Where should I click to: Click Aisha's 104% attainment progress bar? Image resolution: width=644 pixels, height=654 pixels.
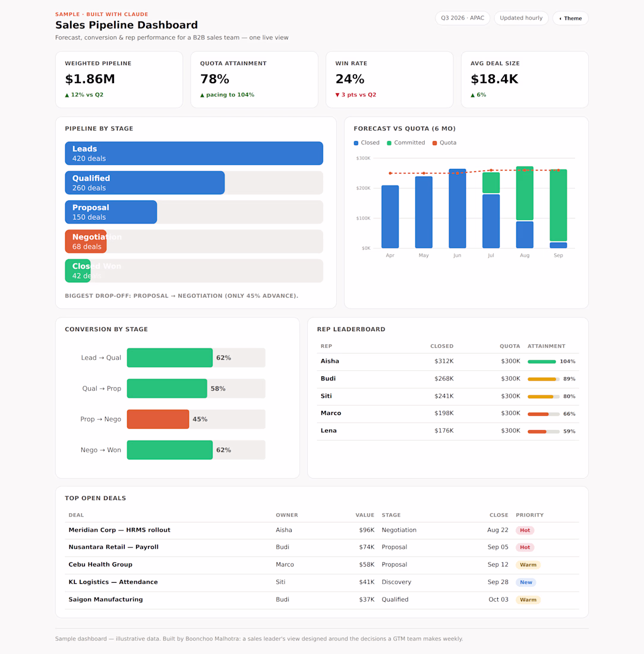click(x=542, y=361)
